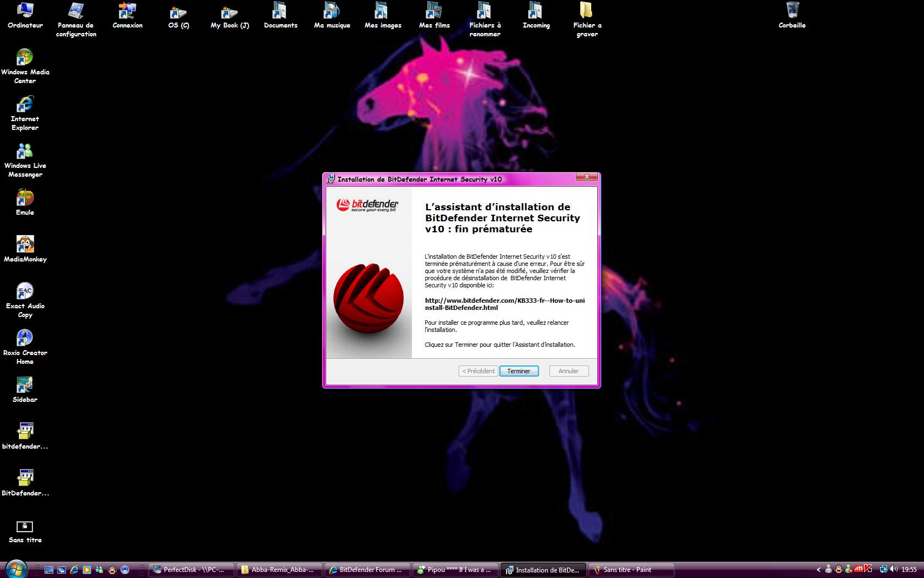Select the Exact Audio Copy icon
This screenshot has width=924, height=578.
coord(25,301)
